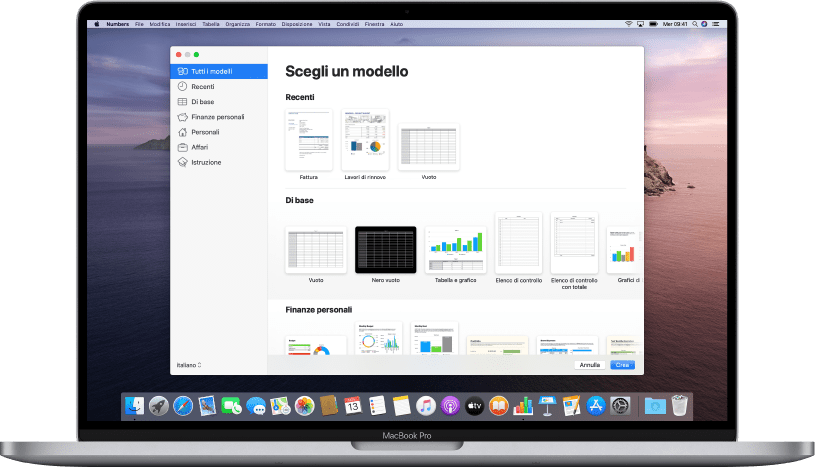The height and width of the screenshot is (468, 817).
Task: Click the Annulla button
Action: point(590,365)
